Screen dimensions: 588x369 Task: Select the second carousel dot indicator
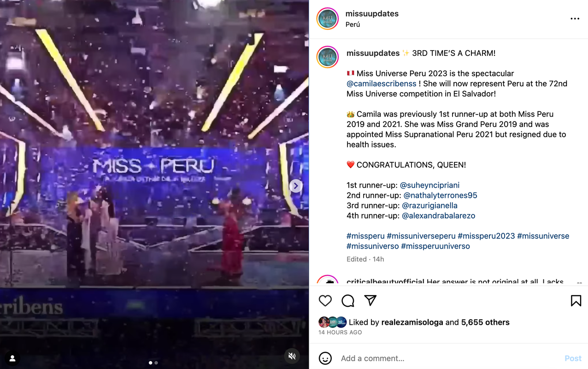click(156, 363)
